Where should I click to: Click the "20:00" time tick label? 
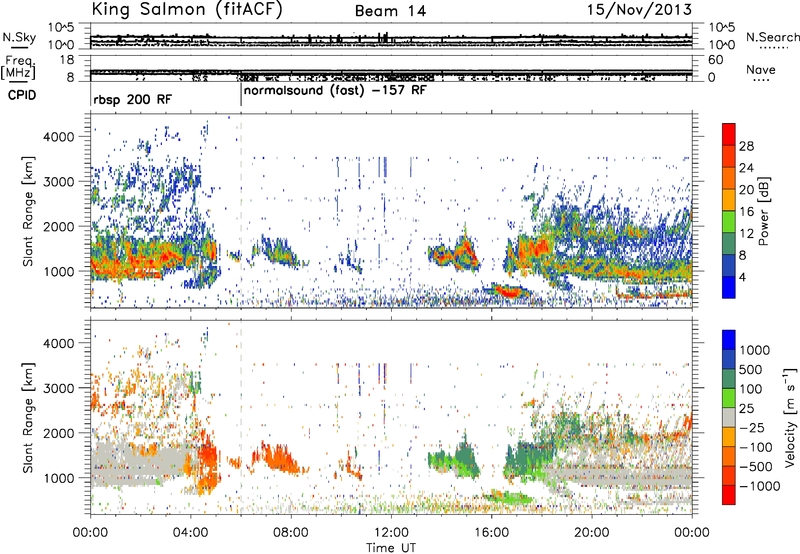(591, 533)
